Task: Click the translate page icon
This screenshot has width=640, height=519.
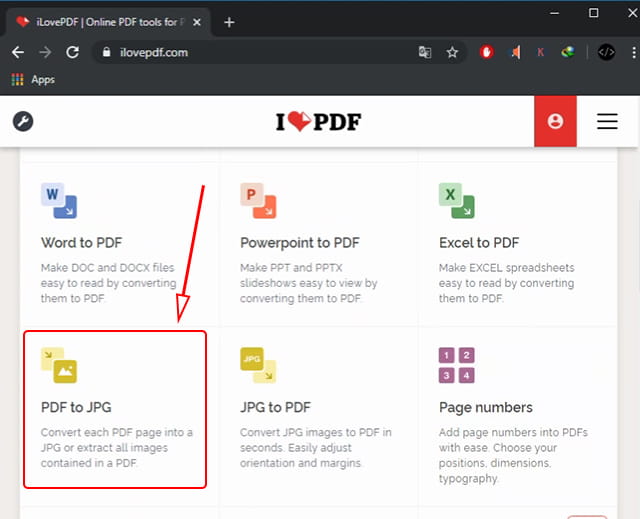Action: pos(425,52)
